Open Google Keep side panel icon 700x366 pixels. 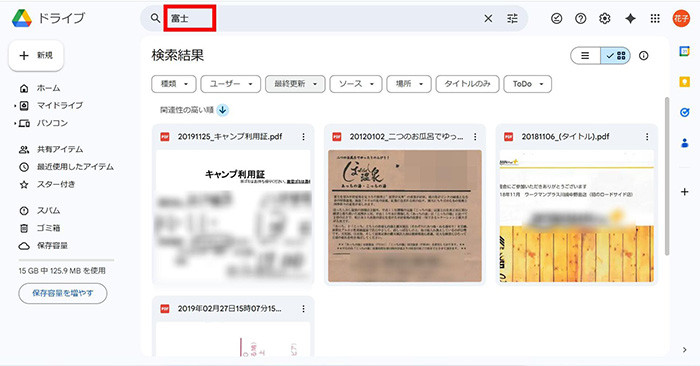coord(684,82)
